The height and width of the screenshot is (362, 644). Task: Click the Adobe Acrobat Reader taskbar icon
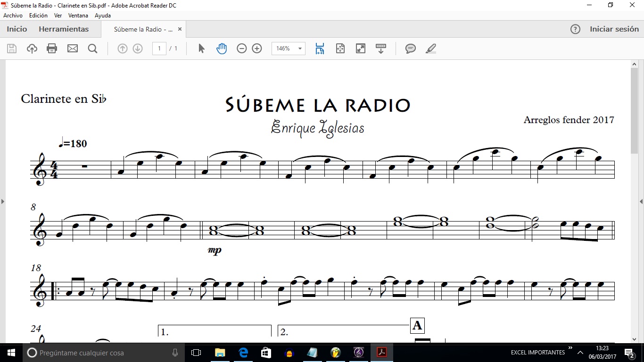click(382, 353)
